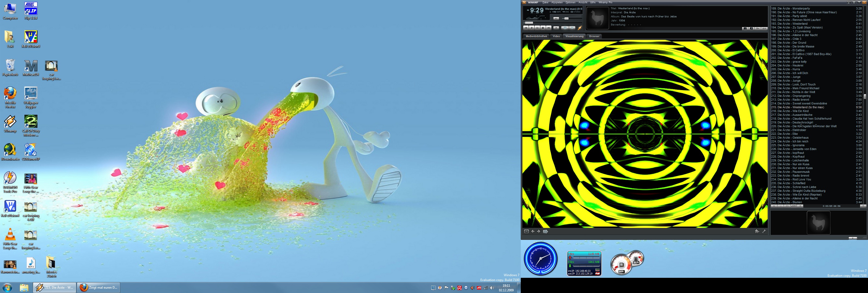Select the Visualisierung tab
The width and height of the screenshot is (868, 293).
574,36
